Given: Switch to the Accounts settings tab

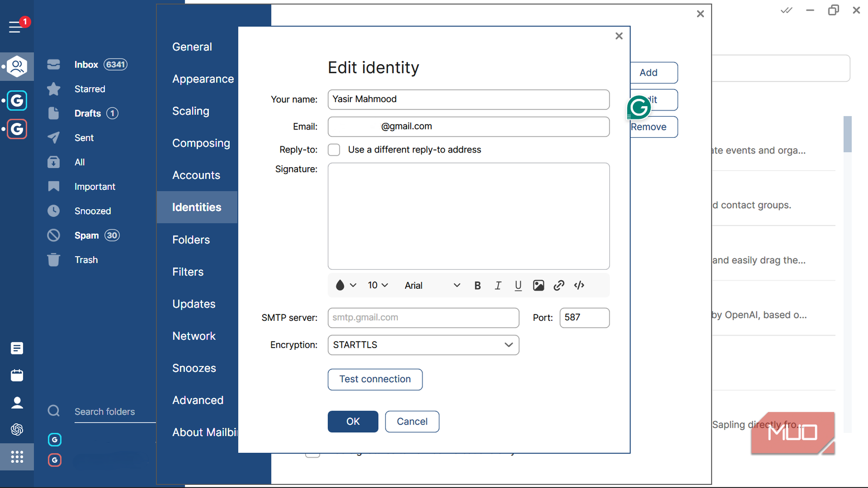Looking at the screenshot, I should point(196,175).
